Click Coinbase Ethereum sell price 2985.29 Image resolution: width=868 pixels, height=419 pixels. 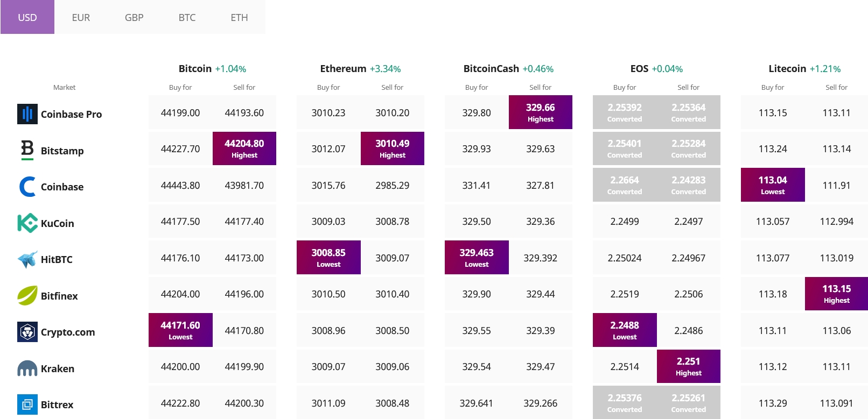(x=393, y=186)
